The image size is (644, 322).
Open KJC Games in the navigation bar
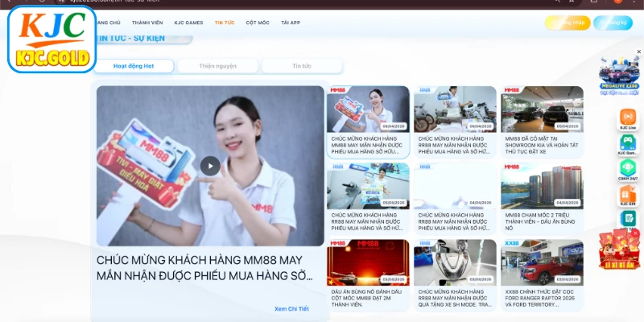(188, 23)
